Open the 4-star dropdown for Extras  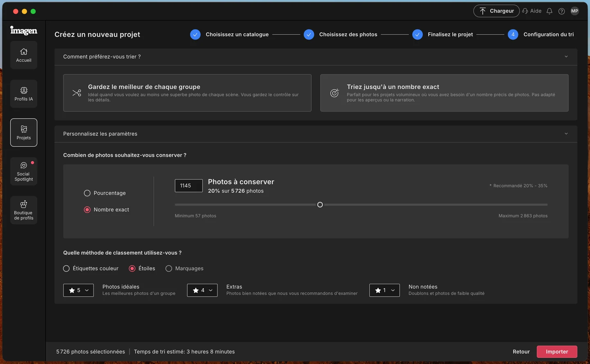tap(202, 290)
